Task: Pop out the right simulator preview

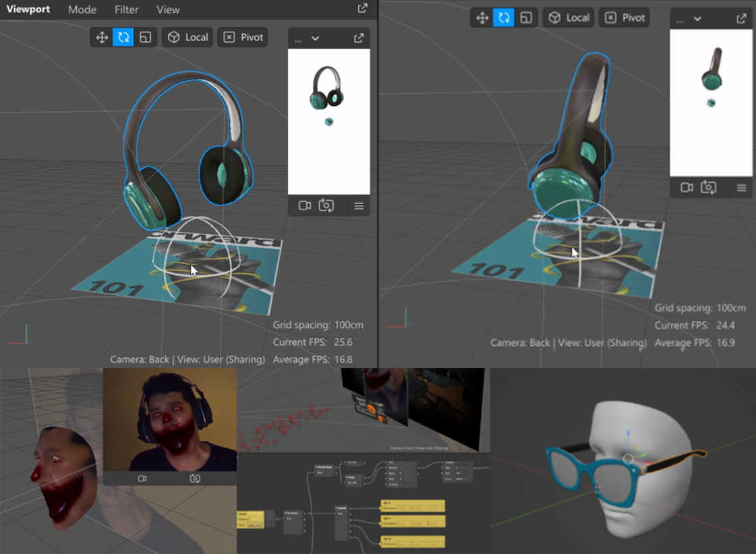Action: 742,19
